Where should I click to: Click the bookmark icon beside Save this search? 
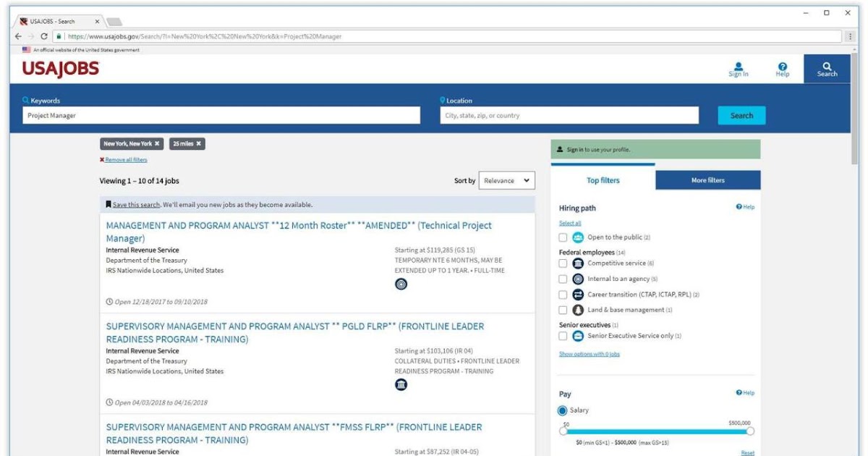tap(109, 205)
